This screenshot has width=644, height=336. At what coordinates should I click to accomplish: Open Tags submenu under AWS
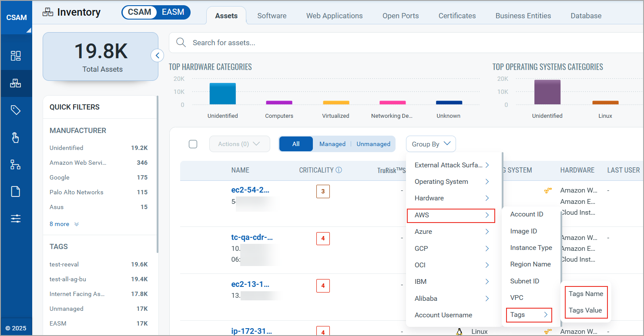click(x=529, y=315)
